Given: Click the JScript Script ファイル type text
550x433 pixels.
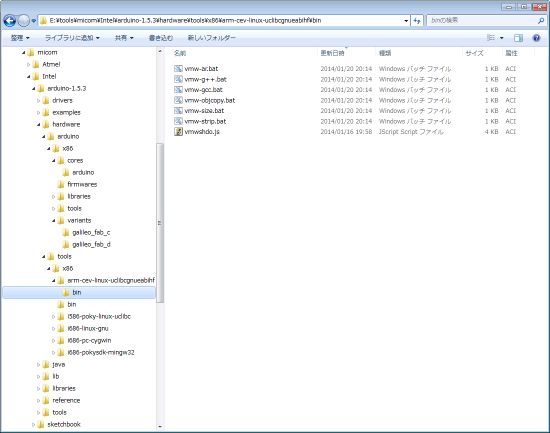Looking at the screenshot, I should 411,132.
